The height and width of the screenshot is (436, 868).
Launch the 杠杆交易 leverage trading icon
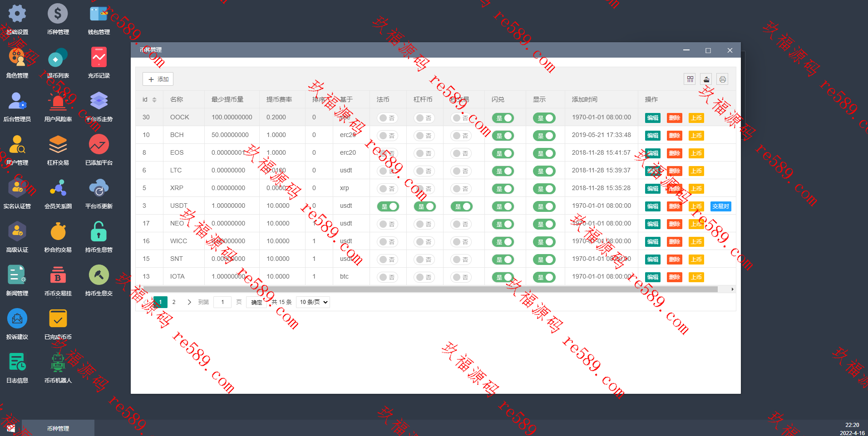coord(58,150)
